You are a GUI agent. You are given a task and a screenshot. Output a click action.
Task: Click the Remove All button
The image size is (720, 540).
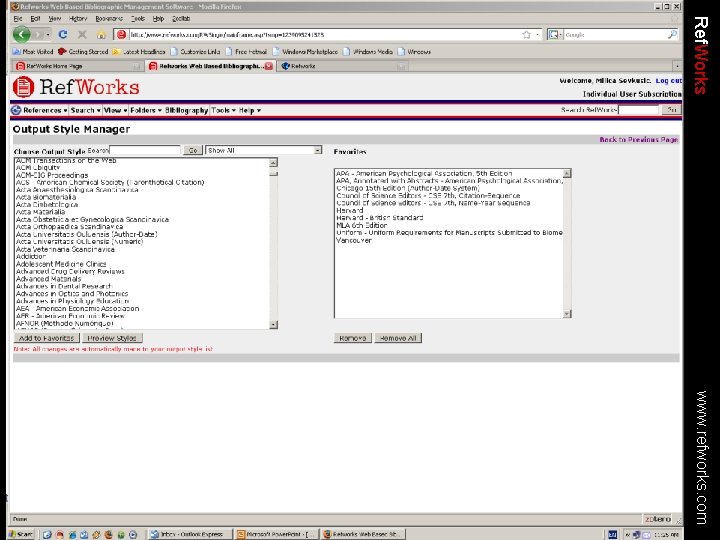pos(398,338)
